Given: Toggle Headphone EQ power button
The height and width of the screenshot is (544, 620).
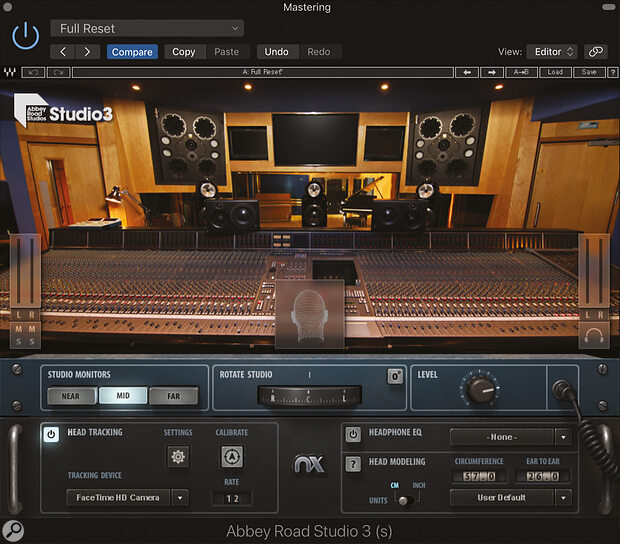Looking at the screenshot, I should 353,434.
